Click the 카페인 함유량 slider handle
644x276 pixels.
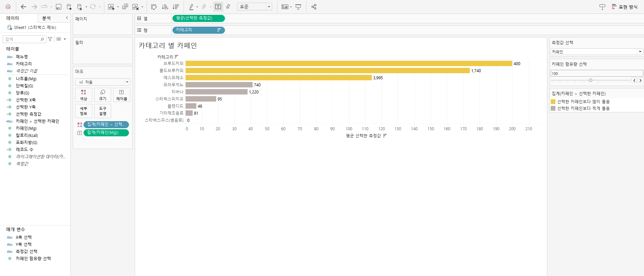click(x=590, y=80)
